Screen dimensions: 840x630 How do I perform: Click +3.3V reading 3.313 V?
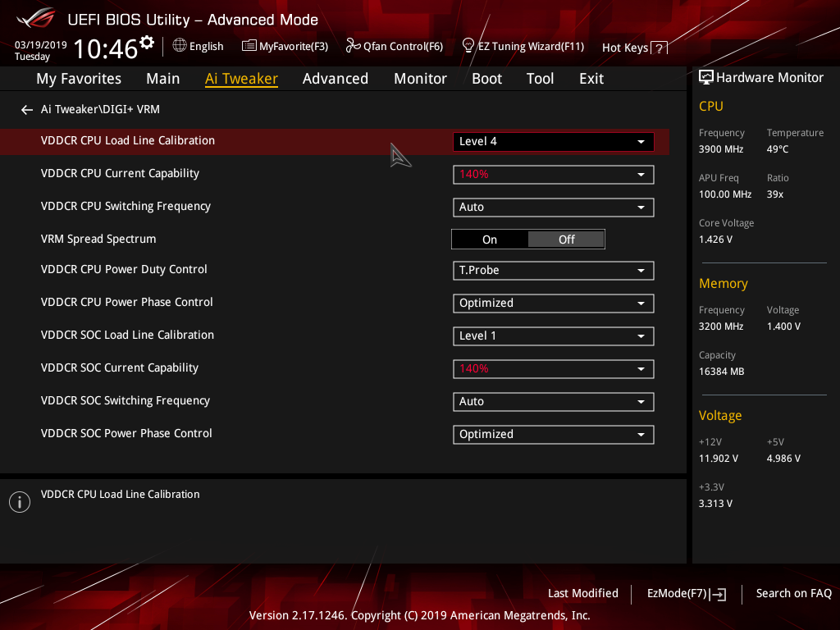click(715, 504)
